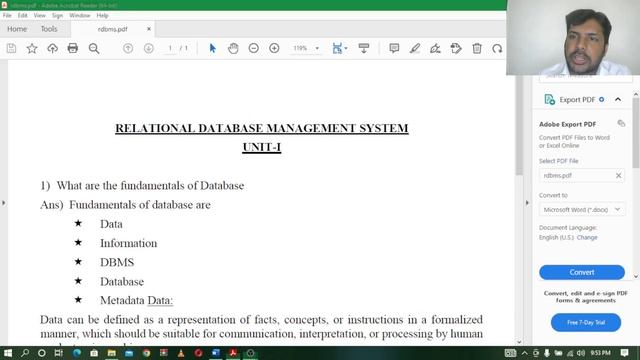640x360 pixels.
Task: Select the rdbms.pdf document tab
Action: (x=113, y=29)
